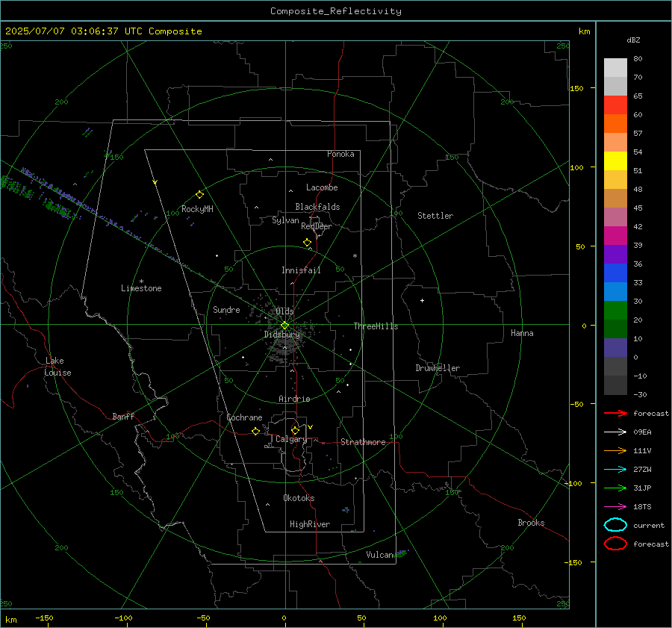Click the yellow diamond marker below Cochrane
Screen dimensions: 672x628
click(255, 432)
